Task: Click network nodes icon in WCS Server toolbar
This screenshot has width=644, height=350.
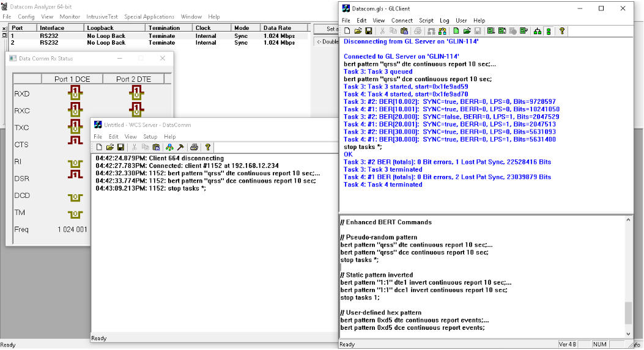Action: tap(169, 147)
